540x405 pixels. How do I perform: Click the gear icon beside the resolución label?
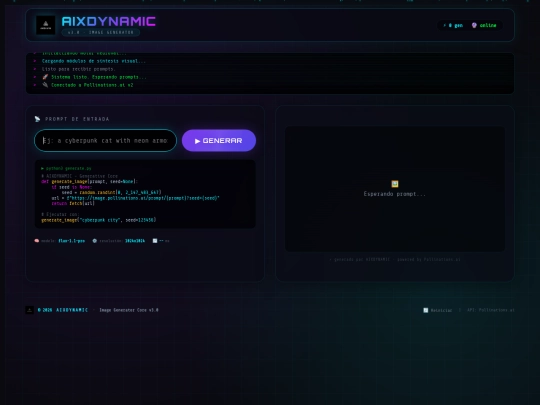[95, 241]
